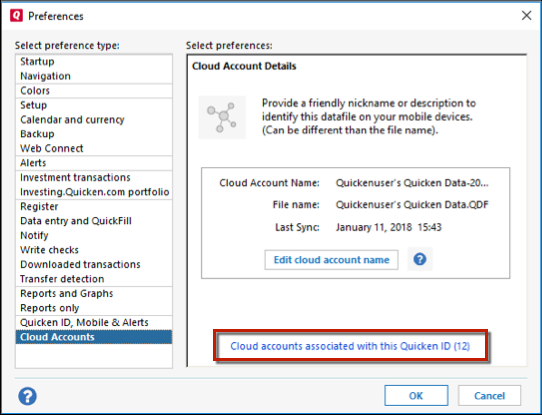This screenshot has width=542, height=415.
Task: Click the Quicken logo icon in title bar
Action: coord(17,16)
